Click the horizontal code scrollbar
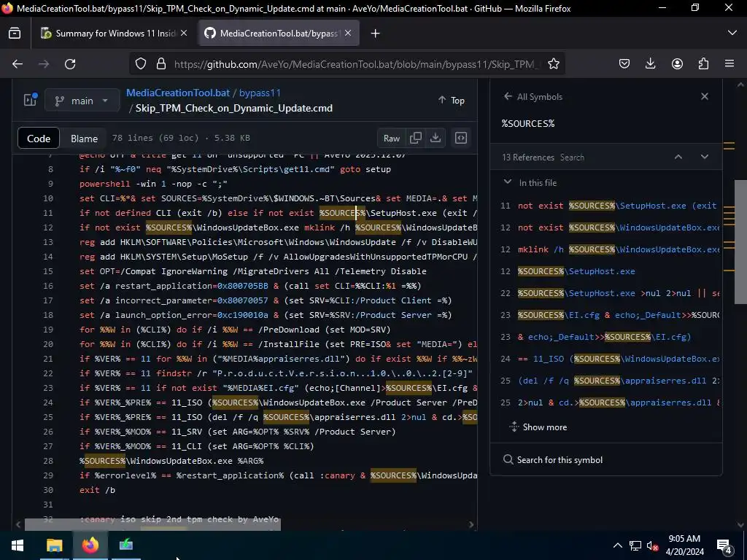Image resolution: width=747 pixels, height=560 pixels. [x=152, y=524]
